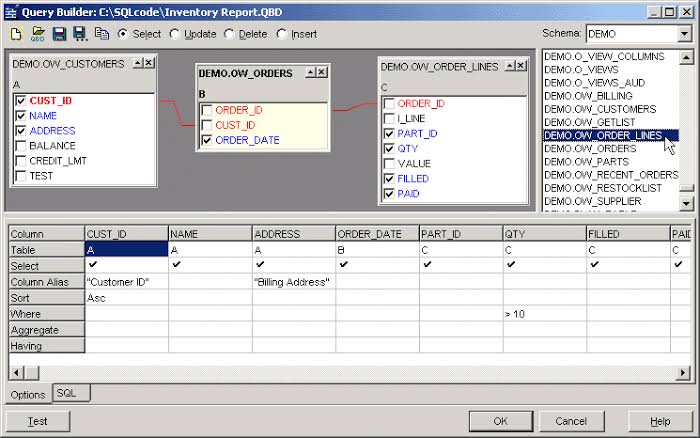
Task: Click the table list scroll down arrow
Action: [x=686, y=204]
